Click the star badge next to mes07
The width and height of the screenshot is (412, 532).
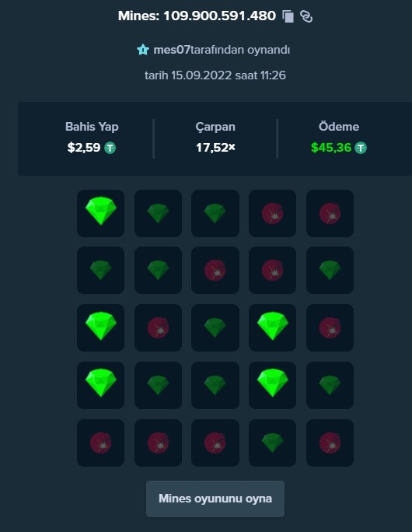pyautogui.click(x=143, y=50)
